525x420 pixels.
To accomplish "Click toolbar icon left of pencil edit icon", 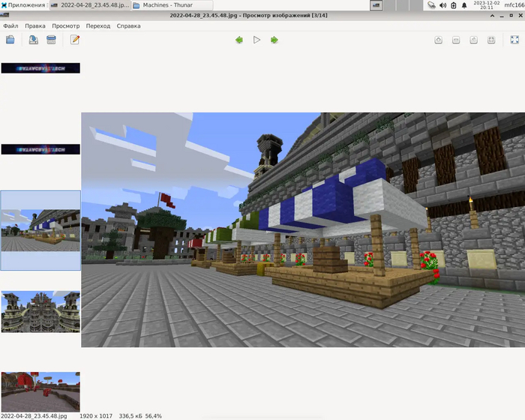I will tap(51, 40).
